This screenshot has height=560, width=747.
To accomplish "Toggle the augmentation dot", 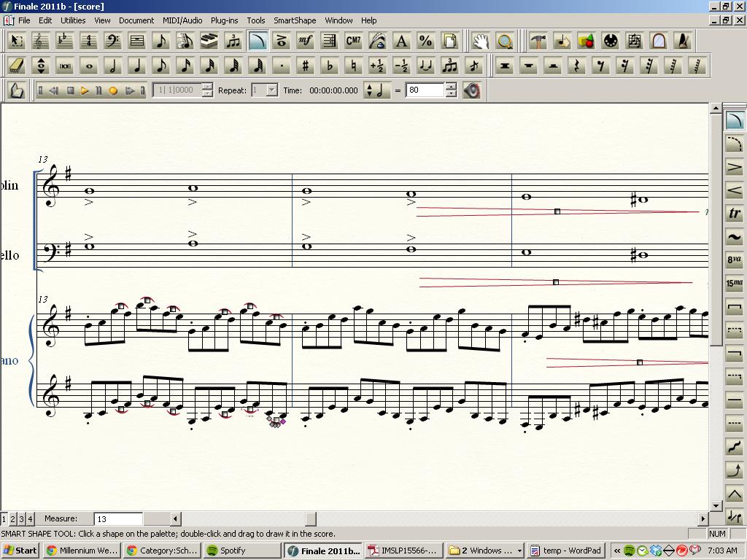I will tap(281, 66).
